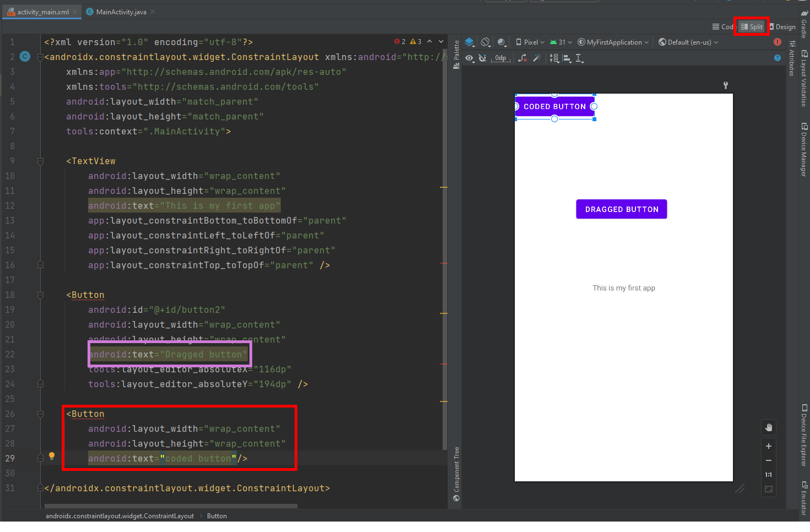Open the Gradle tool window
810x532 pixels.
click(804, 23)
